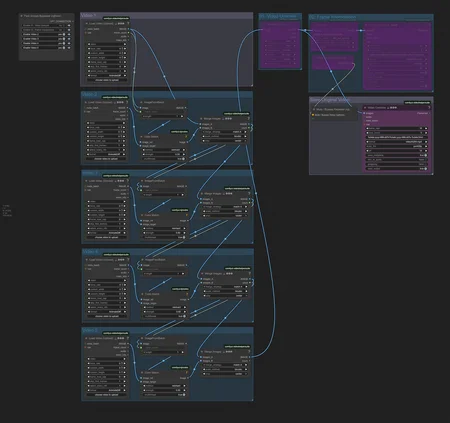Select the Video 2 group title

[89, 94]
